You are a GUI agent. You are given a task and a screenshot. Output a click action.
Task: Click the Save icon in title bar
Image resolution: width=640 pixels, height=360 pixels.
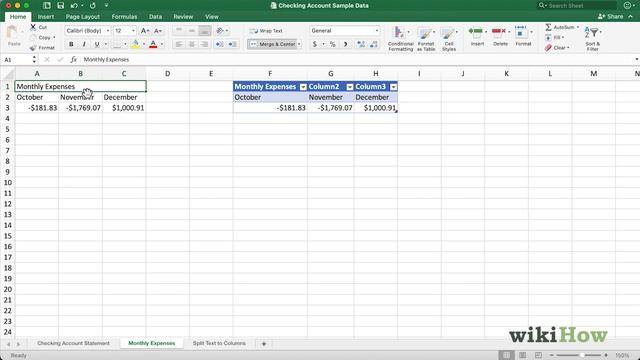(x=60, y=6)
